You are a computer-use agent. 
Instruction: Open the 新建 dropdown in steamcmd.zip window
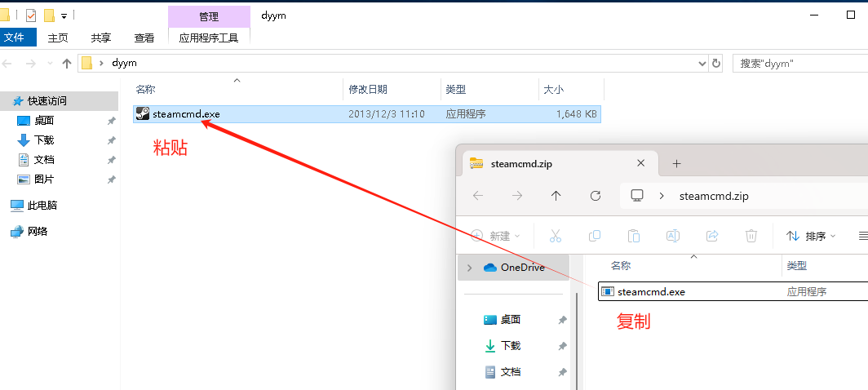pos(495,236)
